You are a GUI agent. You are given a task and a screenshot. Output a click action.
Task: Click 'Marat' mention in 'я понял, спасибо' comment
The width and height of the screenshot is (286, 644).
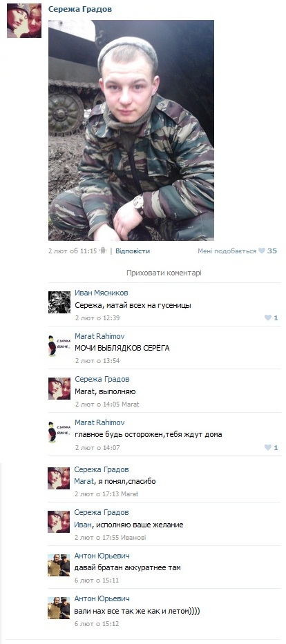(84, 481)
